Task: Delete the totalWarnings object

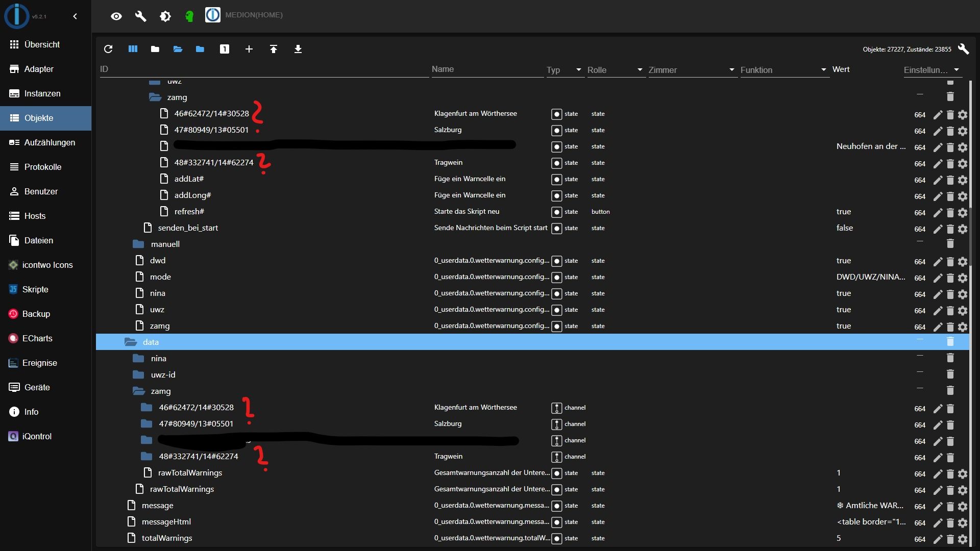Action: [x=950, y=539]
